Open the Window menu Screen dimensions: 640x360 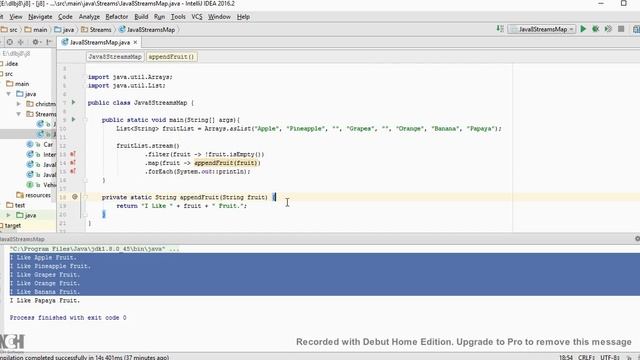click(219, 17)
